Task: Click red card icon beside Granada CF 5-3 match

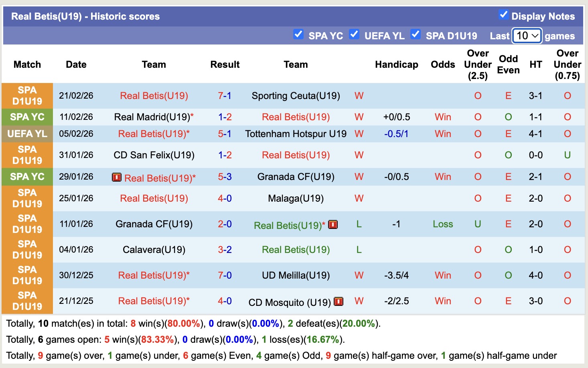Action: pyautogui.click(x=116, y=177)
